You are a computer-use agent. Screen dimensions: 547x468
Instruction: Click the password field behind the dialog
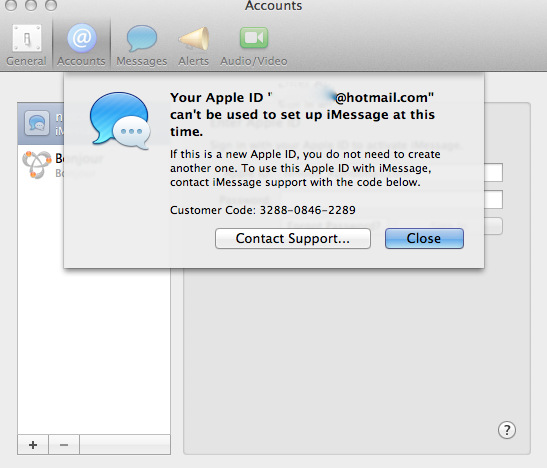pos(493,199)
